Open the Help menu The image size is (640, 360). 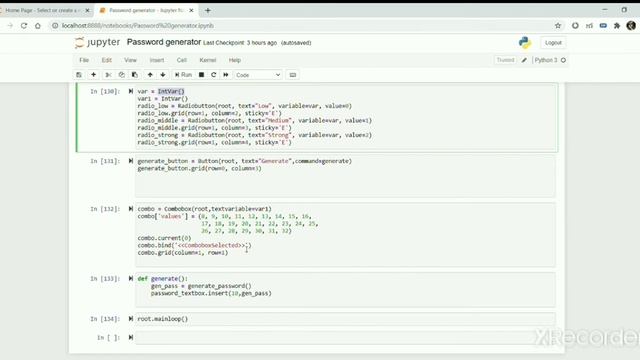point(235,60)
